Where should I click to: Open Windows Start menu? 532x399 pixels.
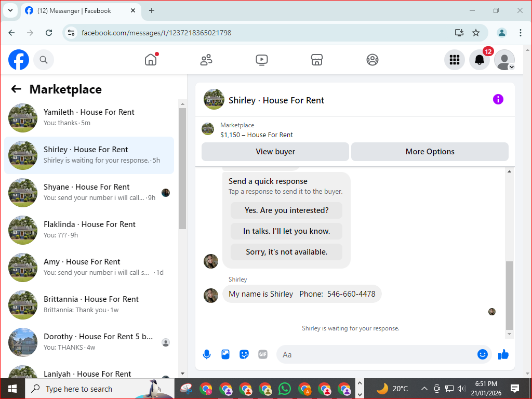pos(12,389)
